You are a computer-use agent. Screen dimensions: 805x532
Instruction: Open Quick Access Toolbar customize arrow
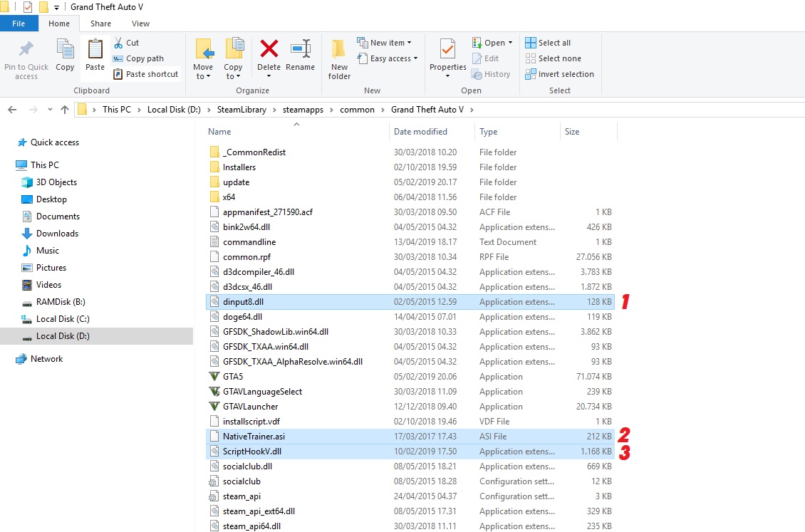56,7
